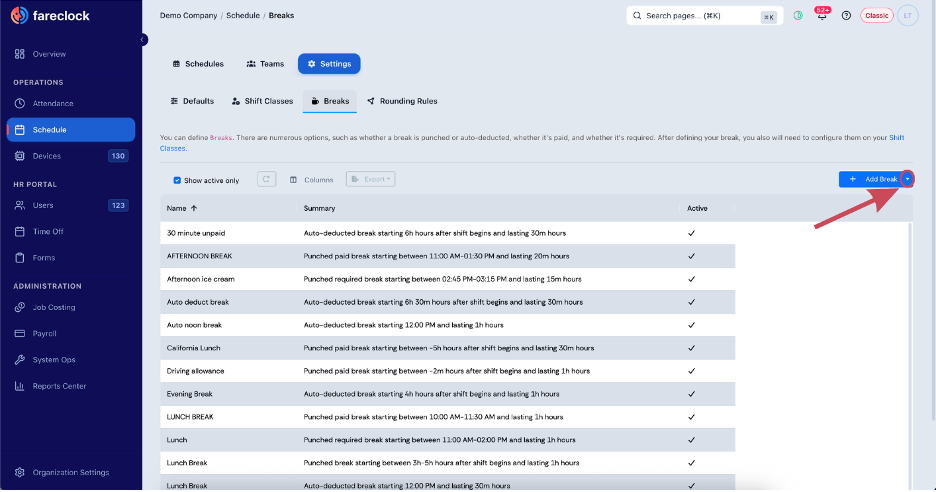Open the Teams tab
This screenshot has height=492, width=936.
(266, 64)
